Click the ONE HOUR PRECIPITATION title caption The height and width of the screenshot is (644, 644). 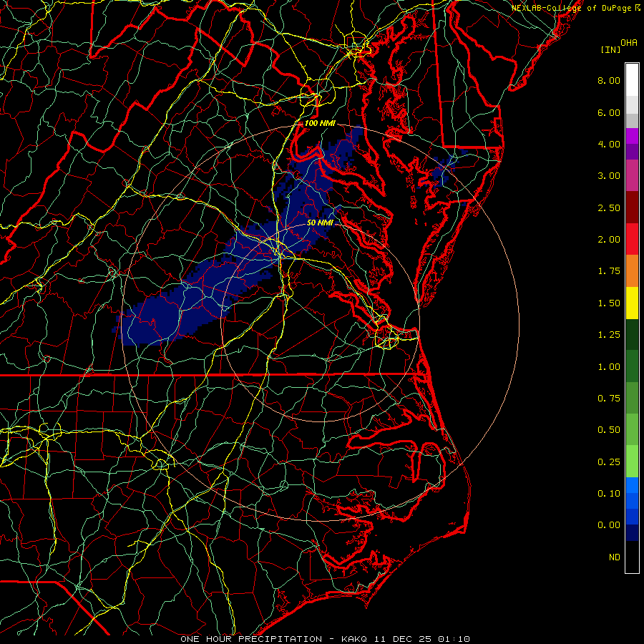pos(251,639)
